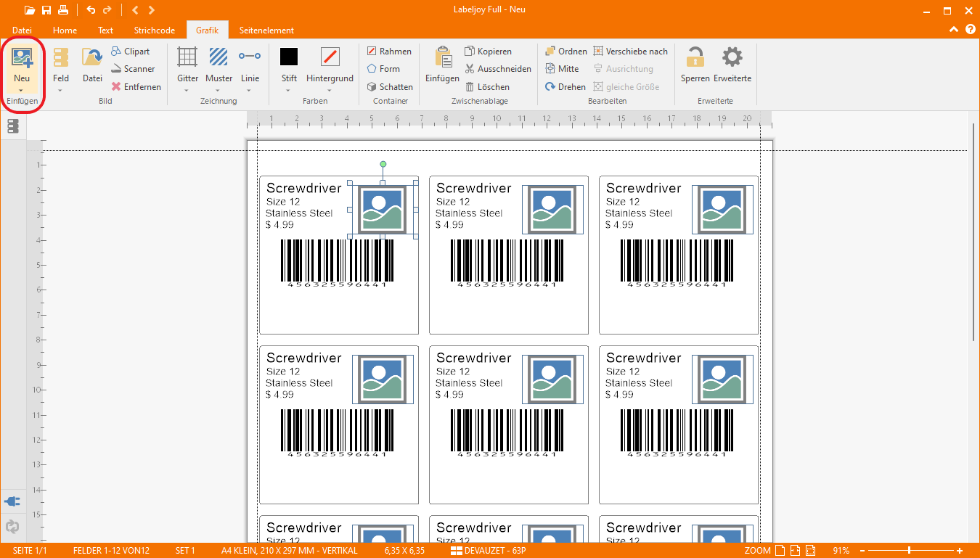Open Erweiterte gear settings
This screenshot has width=980, height=558.
click(732, 57)
